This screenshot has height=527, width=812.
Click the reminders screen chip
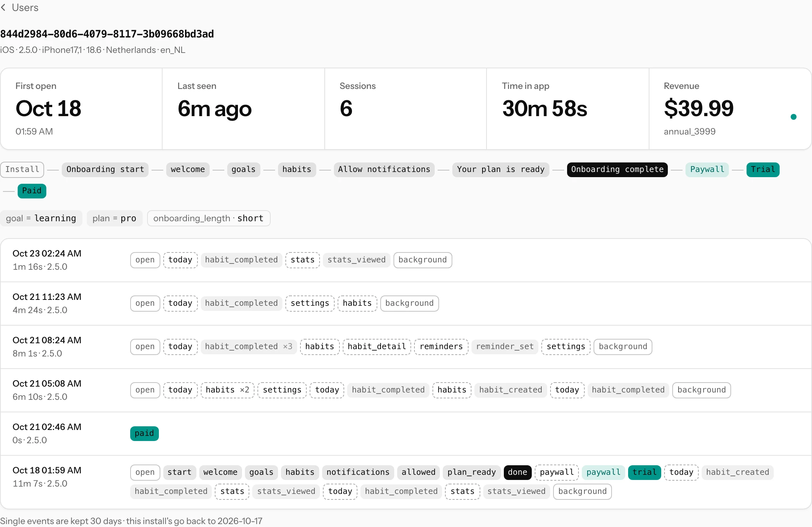(x=441, y=347)
